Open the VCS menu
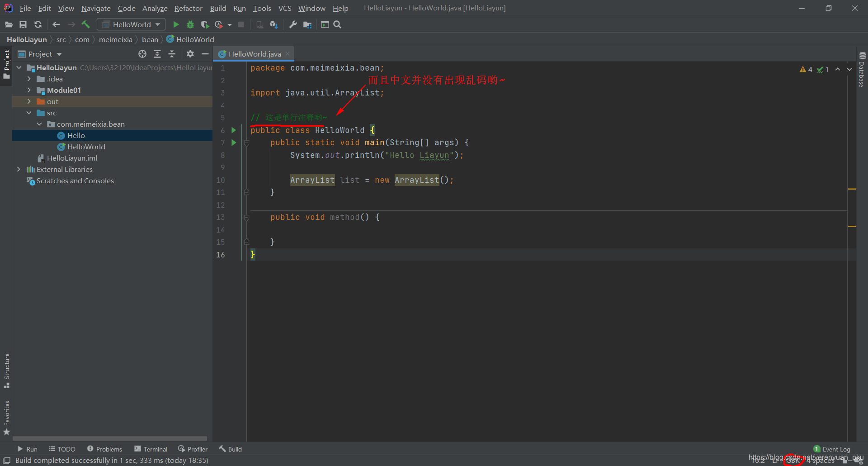This screenshot has height=466, width=868. [x=285, y=8]
